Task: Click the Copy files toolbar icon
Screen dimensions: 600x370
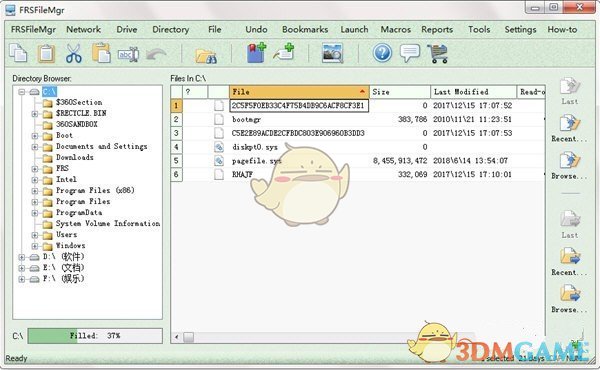Action: click(x=18, y=53)
